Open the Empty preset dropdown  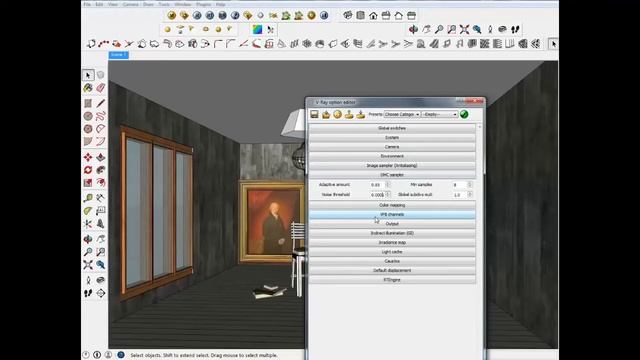click(440, 114)
